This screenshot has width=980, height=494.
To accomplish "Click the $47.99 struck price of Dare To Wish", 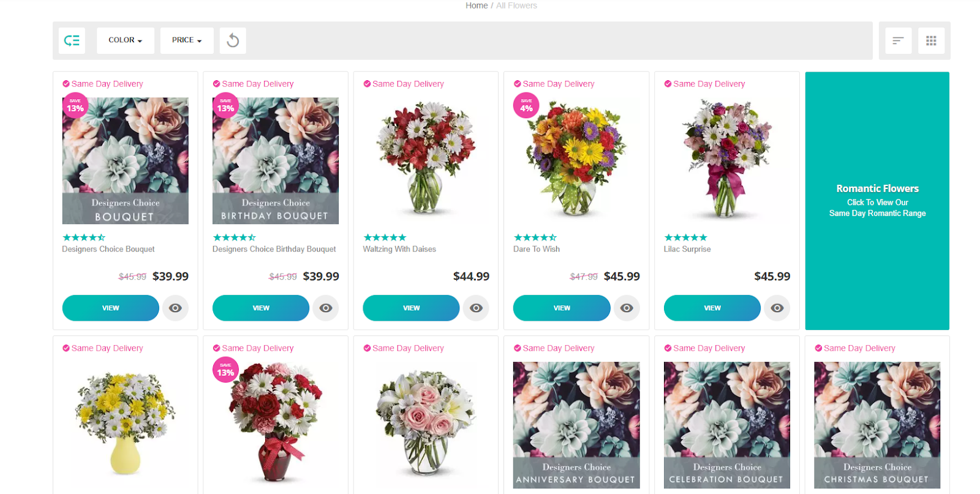I will 584,277.
